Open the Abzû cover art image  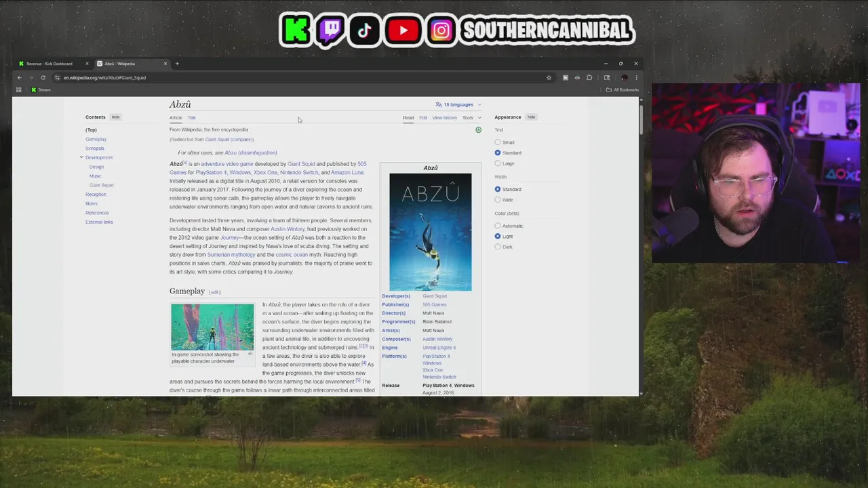[x=430, y=232]
